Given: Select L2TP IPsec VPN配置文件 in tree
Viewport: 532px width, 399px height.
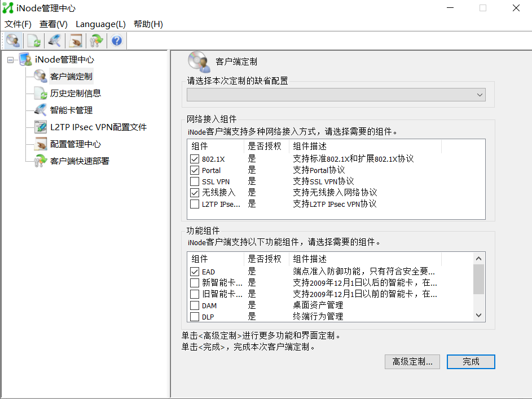Looking at the screenshot, I should (x=98, y=127).
